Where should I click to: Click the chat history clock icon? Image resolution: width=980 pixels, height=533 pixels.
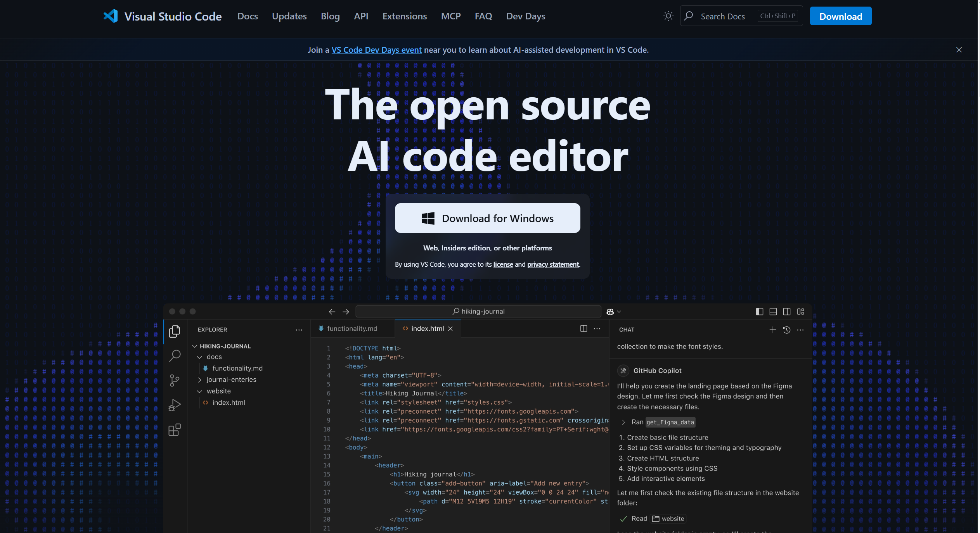(x=786, y=330)
